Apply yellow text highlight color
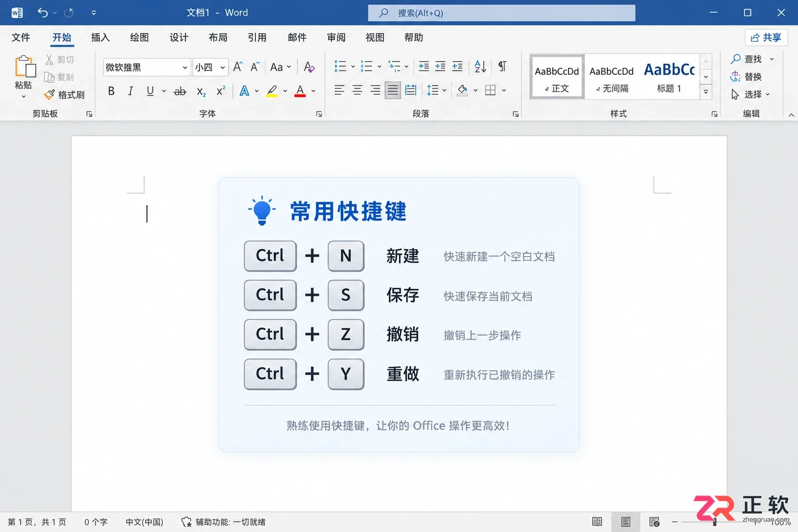The image size is (798, 532). (272, 91)
